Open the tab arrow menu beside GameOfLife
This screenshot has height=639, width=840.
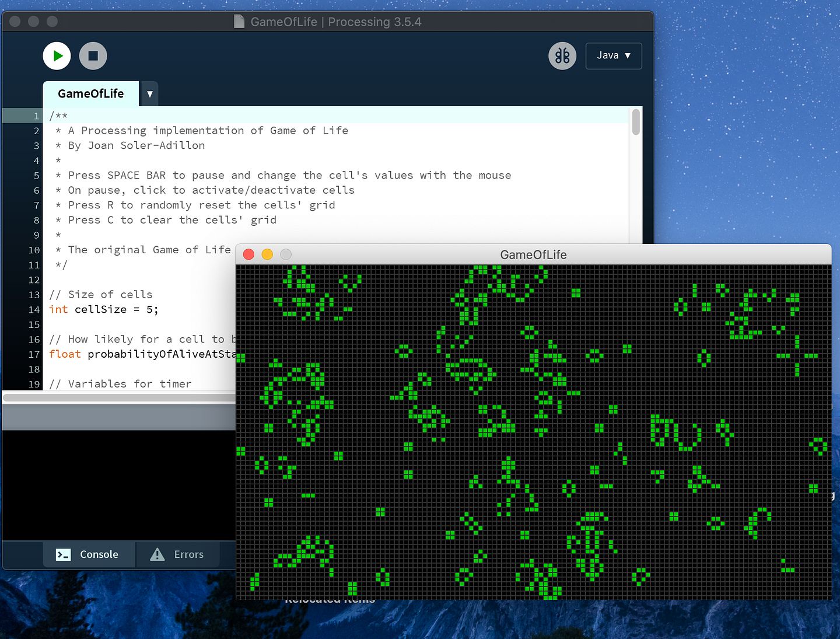click(x=150, y=94)
